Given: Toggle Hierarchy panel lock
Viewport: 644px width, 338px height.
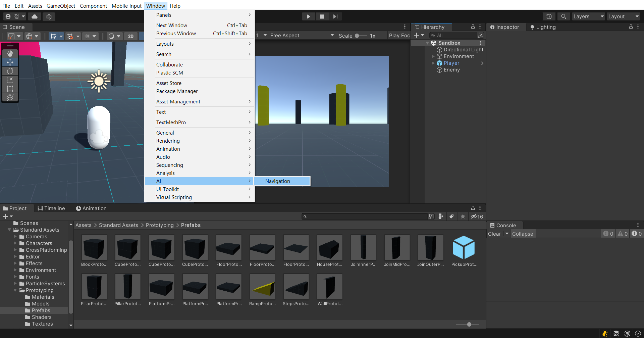Looking at the screenshot, I should click(473, 27).
